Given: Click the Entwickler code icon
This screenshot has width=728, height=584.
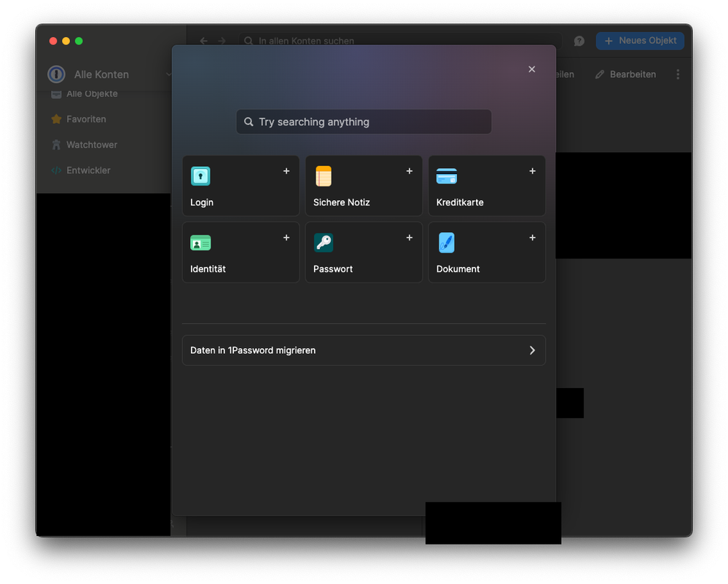Looking at the screenshot, I should click(57, 170).
